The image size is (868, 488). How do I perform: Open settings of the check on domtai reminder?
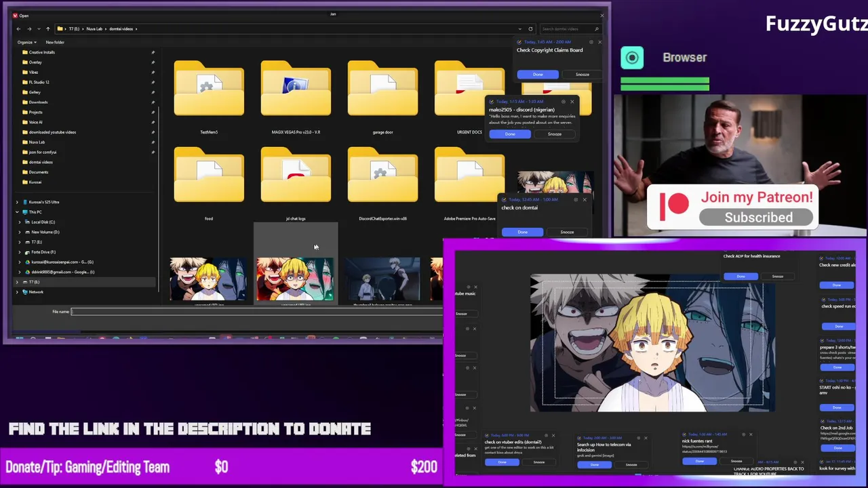tap(576, 199)
